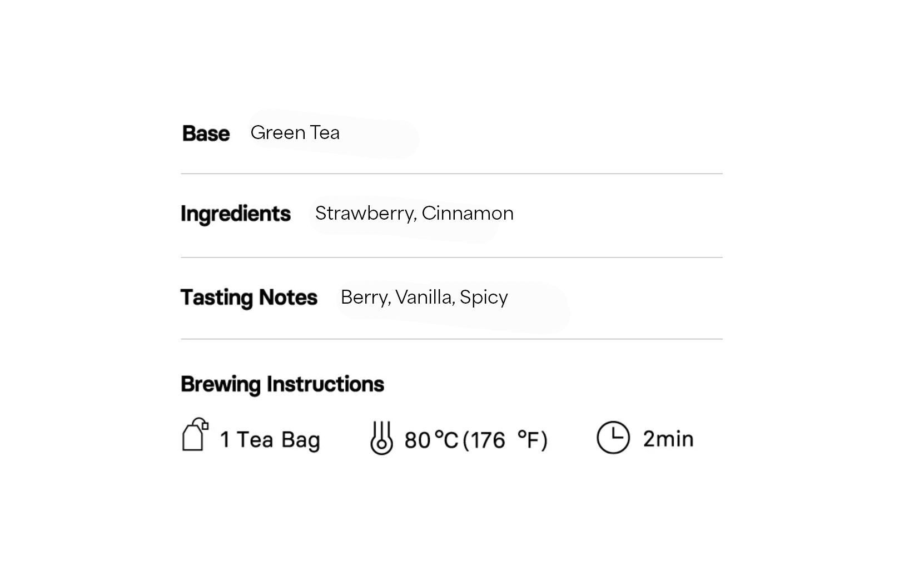The width and height of the screenshot is (924, 585).
Task: Click the bold Base label
Action: tap(206, 133)
